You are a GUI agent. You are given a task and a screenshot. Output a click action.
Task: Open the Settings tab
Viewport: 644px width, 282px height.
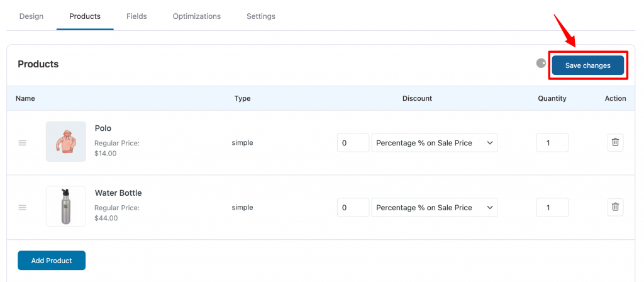coord(261,16)
